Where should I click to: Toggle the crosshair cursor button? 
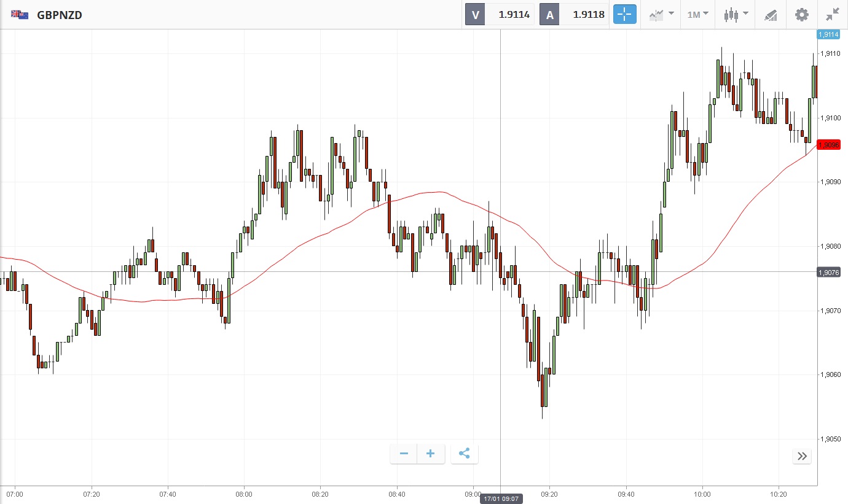624,15
